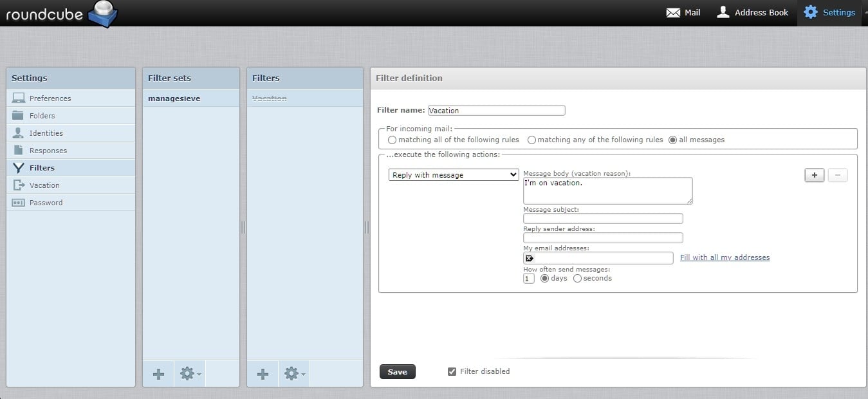Viewport: 868px width, 399px height.
Task: Go to Settings in top bar
Action: pos(829,12)
